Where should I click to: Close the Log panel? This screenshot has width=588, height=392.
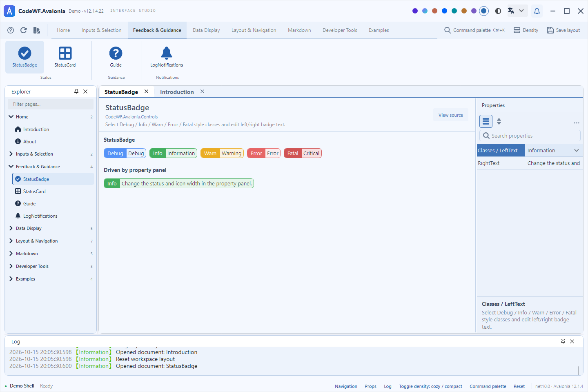point(572,341)
